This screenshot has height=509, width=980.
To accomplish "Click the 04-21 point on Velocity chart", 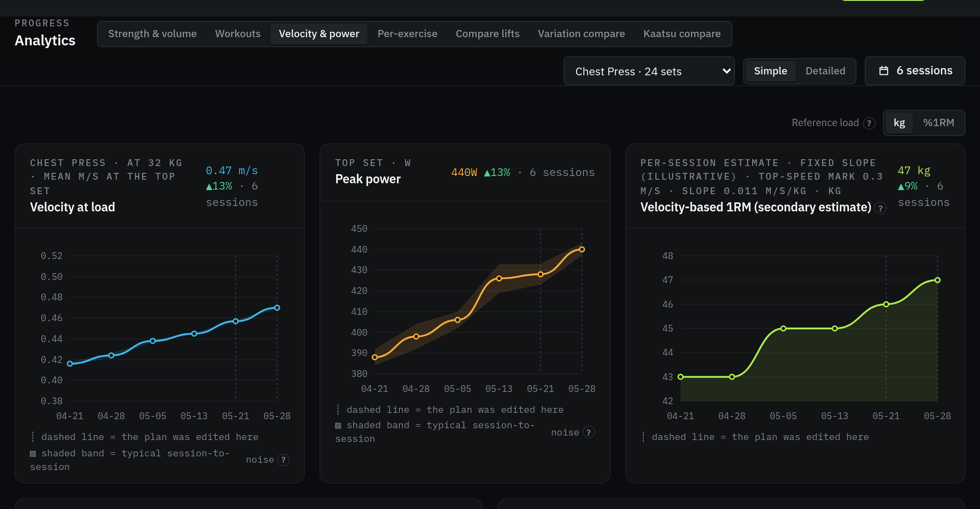I will click(70, 364).
